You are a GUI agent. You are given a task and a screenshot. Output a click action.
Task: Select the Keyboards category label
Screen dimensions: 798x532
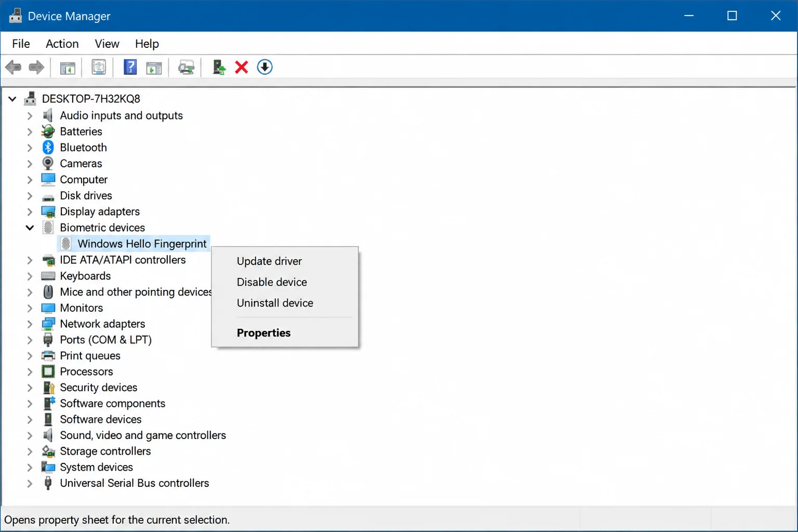[x=85, y=276]
